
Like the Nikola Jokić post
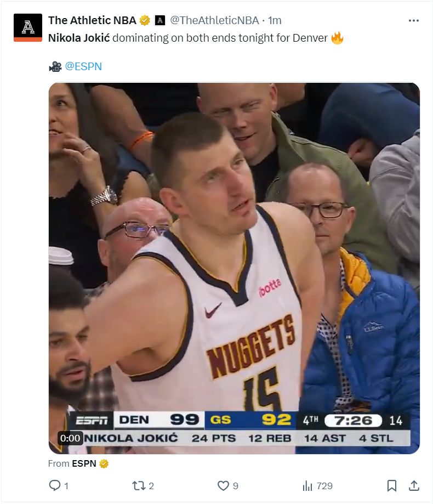pos(223,485)
